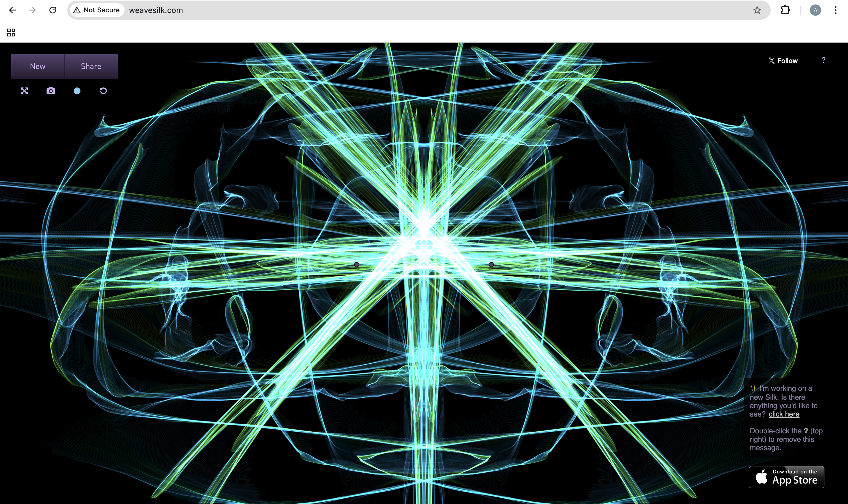The height and width of the screenshot is (504, 848).
Task: Click the left dark dot on canvas
Action: click(x=356, y=265)
